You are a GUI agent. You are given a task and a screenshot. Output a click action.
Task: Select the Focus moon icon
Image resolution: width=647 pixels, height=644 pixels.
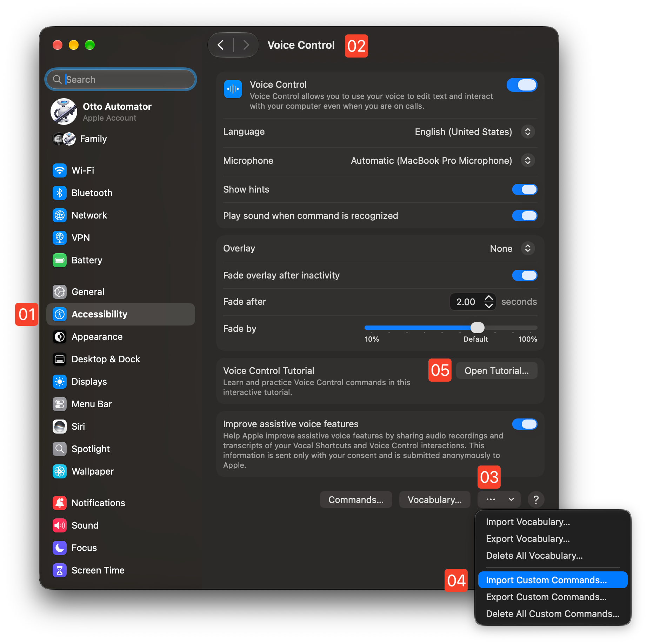(60, 548)
